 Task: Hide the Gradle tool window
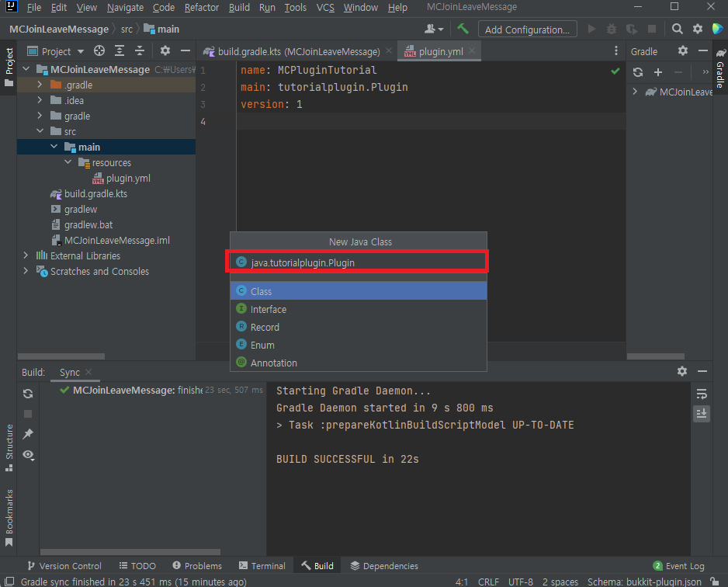click(703, 50)
